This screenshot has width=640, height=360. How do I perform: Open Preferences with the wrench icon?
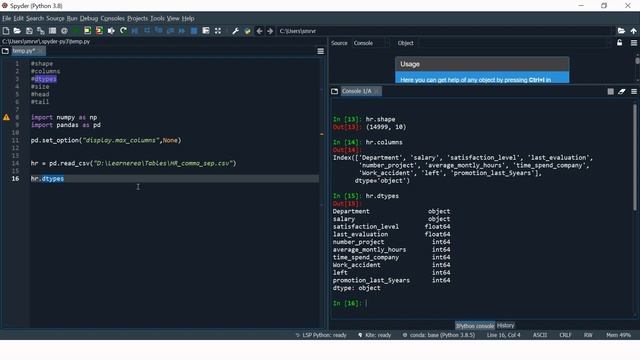click(236, 31)
